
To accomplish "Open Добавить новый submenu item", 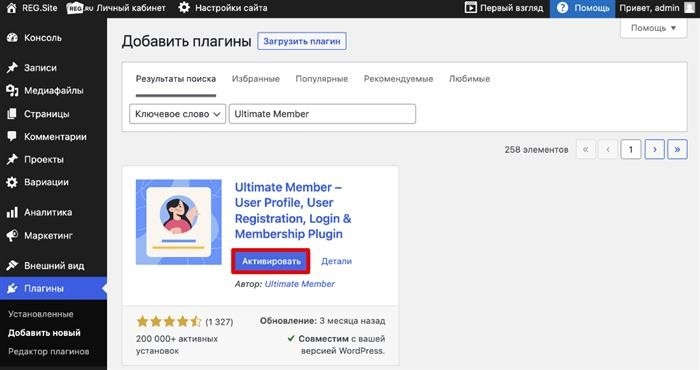I will 44,333.
